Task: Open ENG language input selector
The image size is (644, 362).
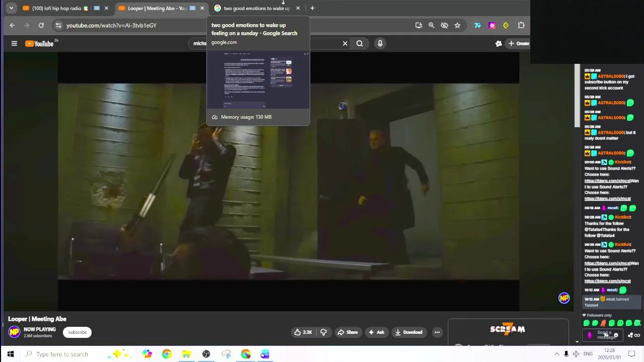Action: pos(588,354)
